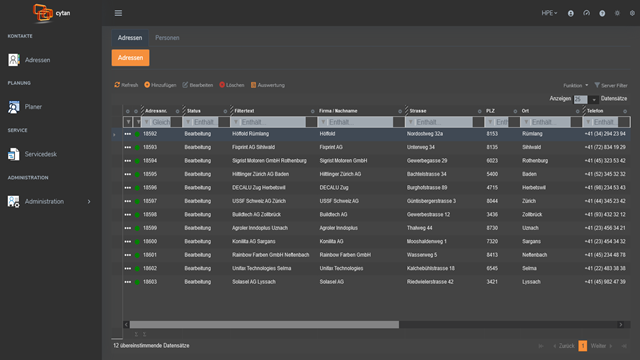Refresh the address list
640x360 pixels.
point(126,85)
